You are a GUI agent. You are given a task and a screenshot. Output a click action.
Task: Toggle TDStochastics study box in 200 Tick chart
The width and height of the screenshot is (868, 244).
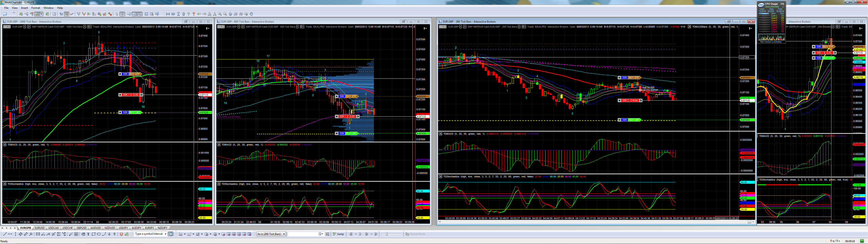441,176
